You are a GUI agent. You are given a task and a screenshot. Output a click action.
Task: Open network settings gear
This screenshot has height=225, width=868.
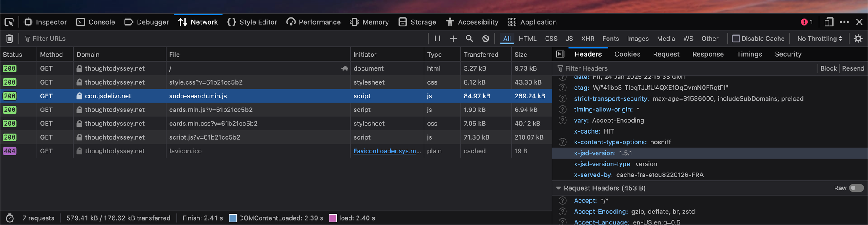(858, 39)
